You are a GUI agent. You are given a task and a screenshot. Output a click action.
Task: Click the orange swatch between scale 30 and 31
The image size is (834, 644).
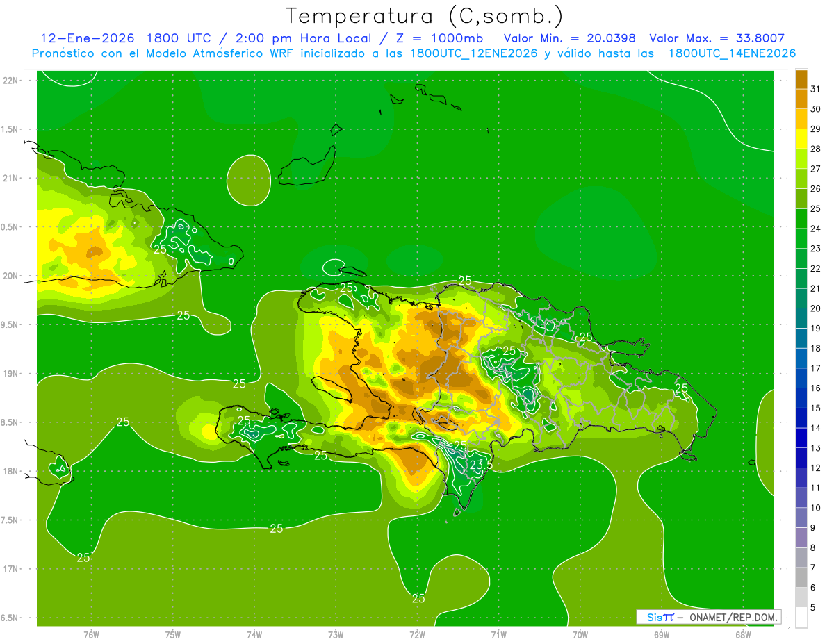pos(801,99)
